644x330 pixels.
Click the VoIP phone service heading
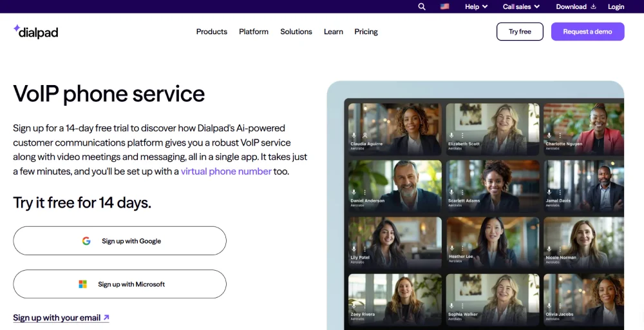(x=109, y=93)
